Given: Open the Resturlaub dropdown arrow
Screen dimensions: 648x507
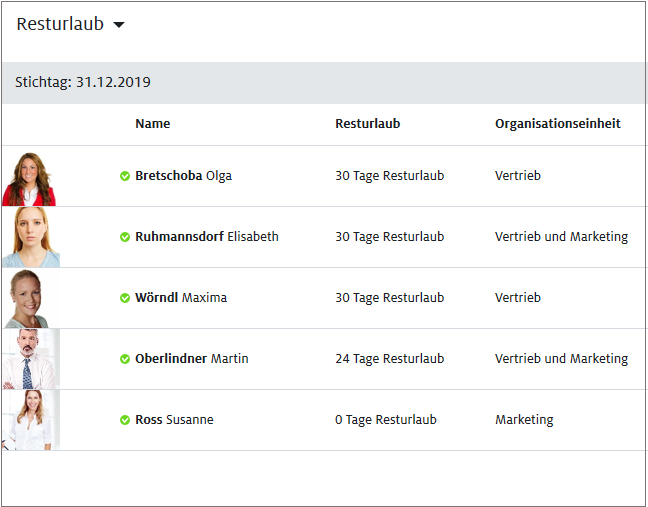Looking at the screenshot, I should click(x=119, y=25).
